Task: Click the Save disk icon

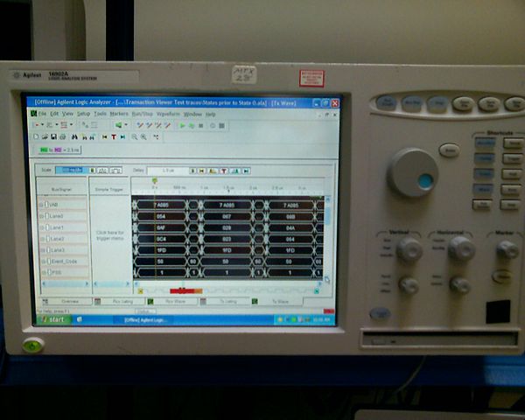Action: pyautogui.click(x=53, y=136)
